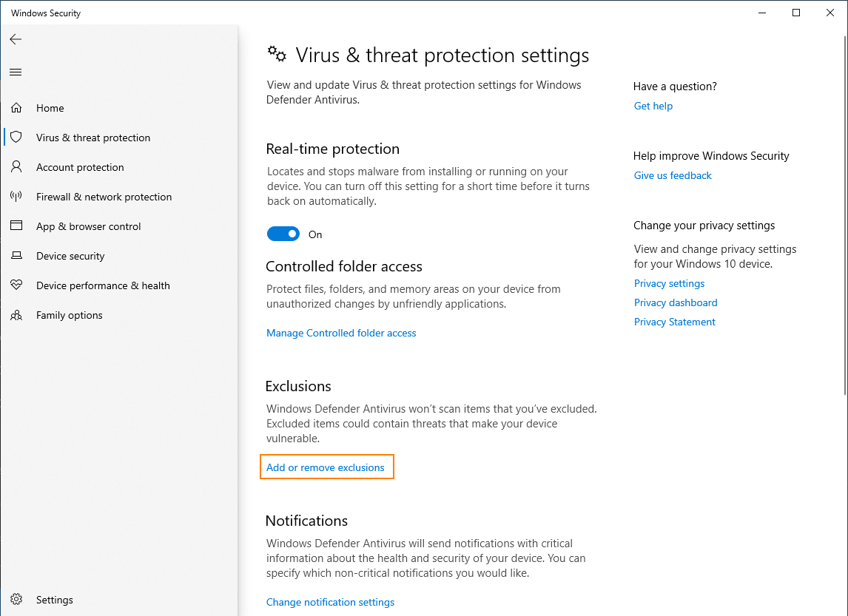Click the Device security laptop icon
This screenshot has width=848, height=616.
tap(16, 256)
